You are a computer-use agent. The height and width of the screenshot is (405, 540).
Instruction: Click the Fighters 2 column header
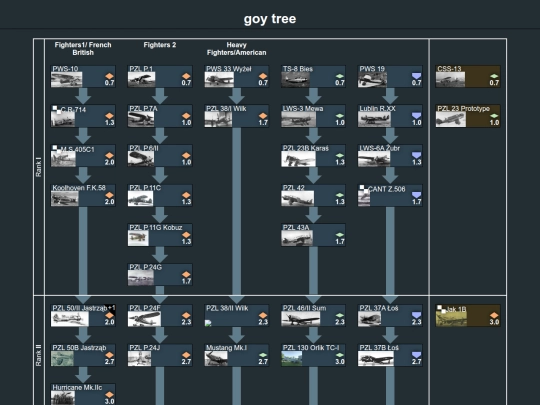point(160,45)
